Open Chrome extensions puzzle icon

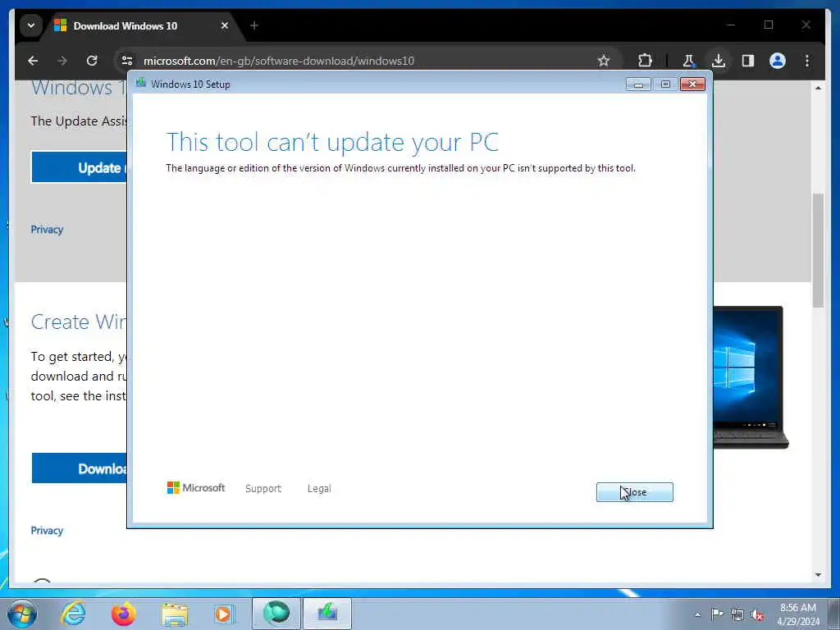(645, 61)
